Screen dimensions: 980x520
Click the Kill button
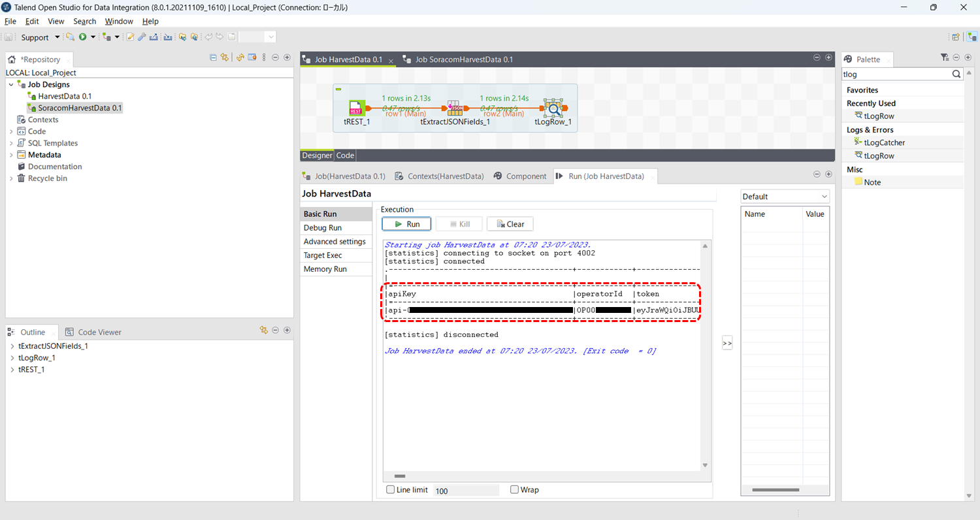click(x=459, y=224)
